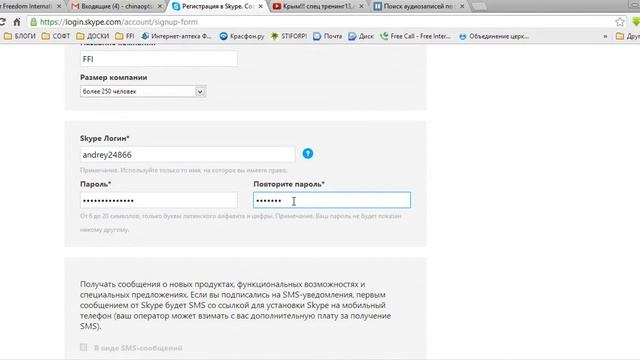The image size is (640, 360).
Task: Click the Повторите пароль* label
Action: [289, 184]
